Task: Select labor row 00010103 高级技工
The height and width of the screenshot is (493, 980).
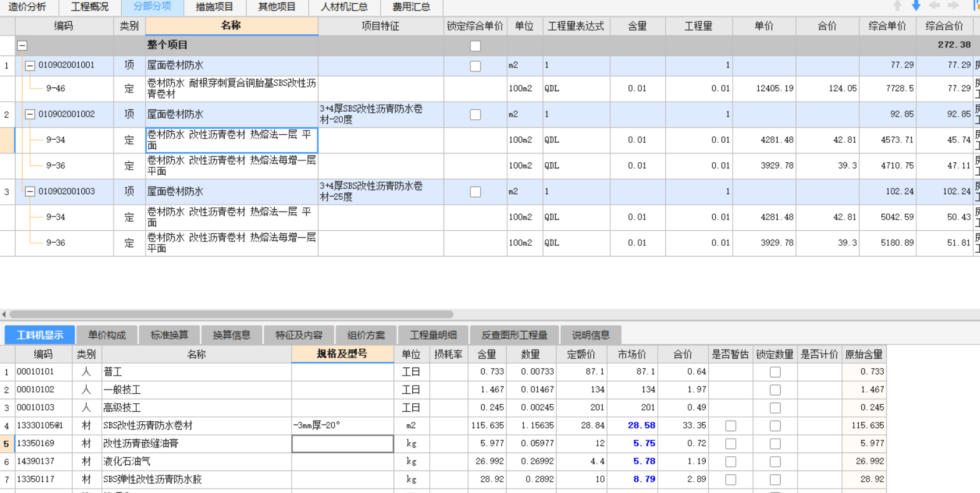Action: click(x=443, y=408)
